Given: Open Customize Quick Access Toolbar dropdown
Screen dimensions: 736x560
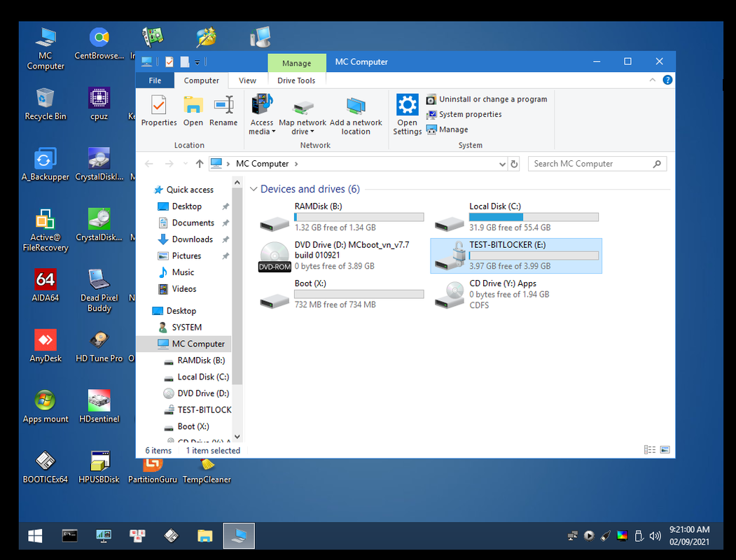Looking at the screenshot, I should (x=197, y=62).
